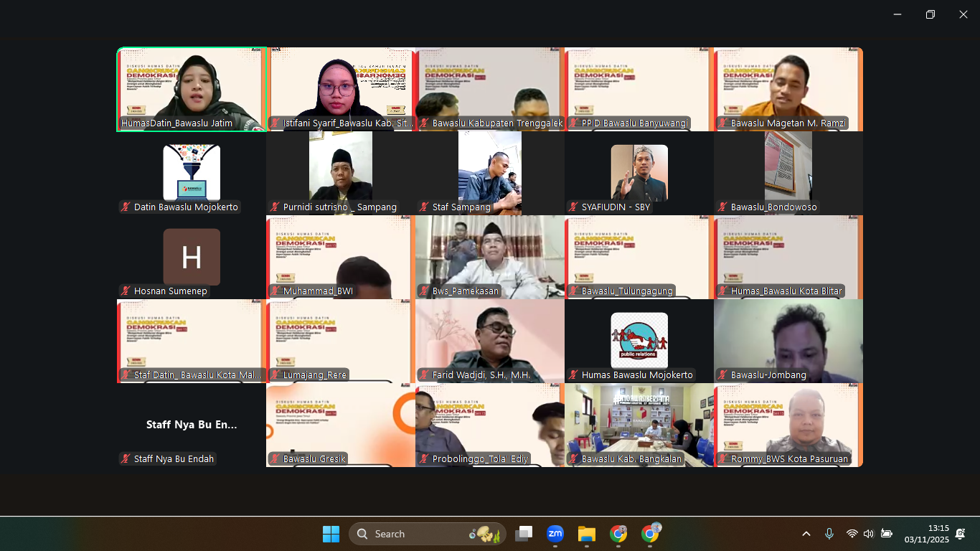Viewport: 980px width, 551px height.
Task: Open File Explorer from the taskbar
Action: (x=587, y=534)
